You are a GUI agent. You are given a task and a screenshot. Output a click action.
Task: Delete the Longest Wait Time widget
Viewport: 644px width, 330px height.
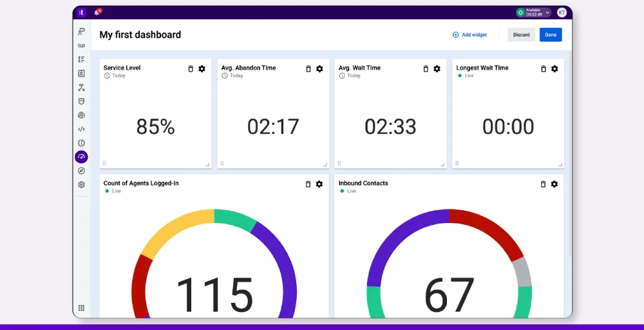544,68
